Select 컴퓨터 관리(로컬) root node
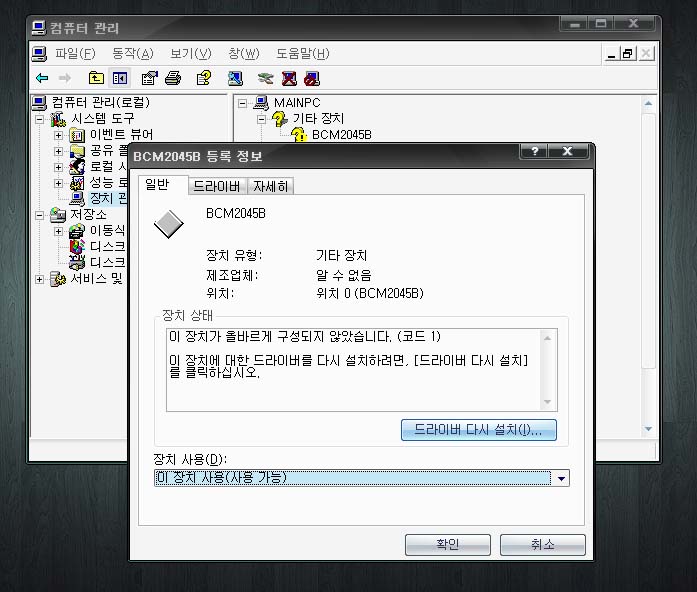The height and width of the screenshot is (592, 697). (x=101, y=103)
